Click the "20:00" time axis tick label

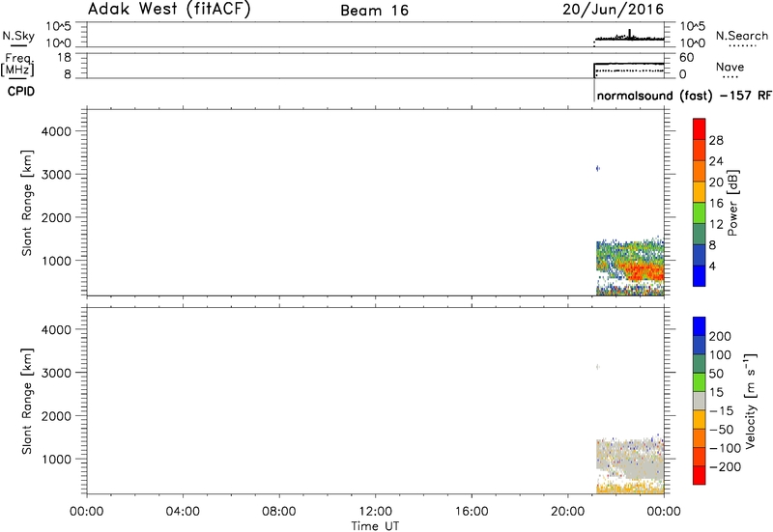coord(568,511)
